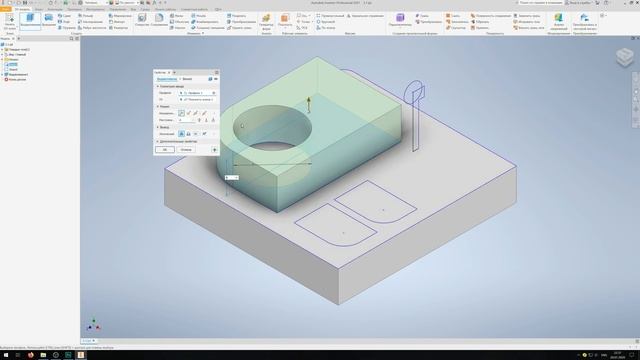The image size is (640, 360).
Task: Click the yellow distance manipulator arrow on the model
Action: pyautogui.click(x=309, y=105)
